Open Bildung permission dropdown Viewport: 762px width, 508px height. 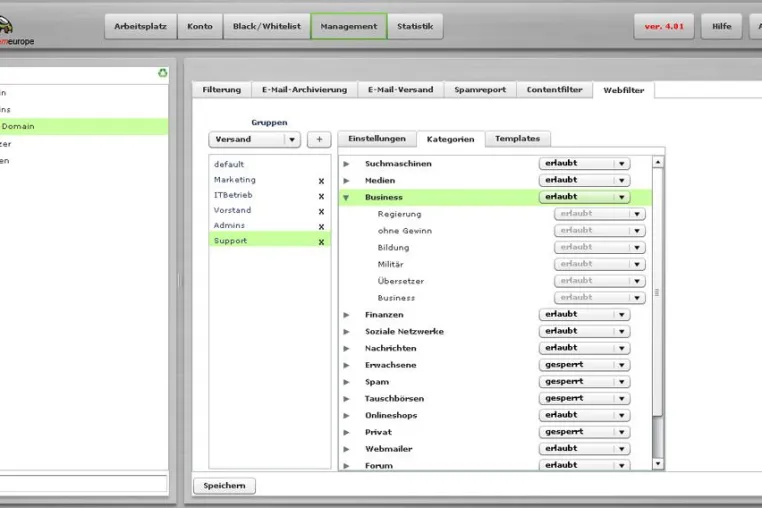click(x=600, y=247)
